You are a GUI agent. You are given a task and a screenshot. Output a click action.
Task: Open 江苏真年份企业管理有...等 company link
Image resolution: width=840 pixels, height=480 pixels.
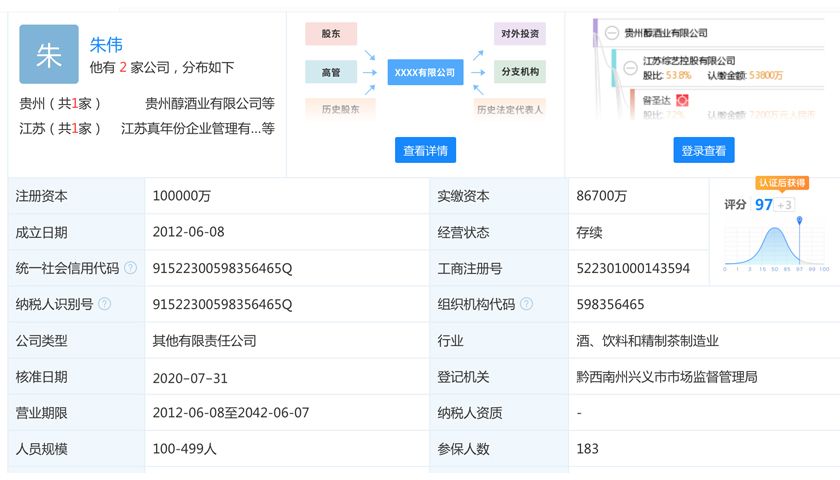click(x=198, y=129)
